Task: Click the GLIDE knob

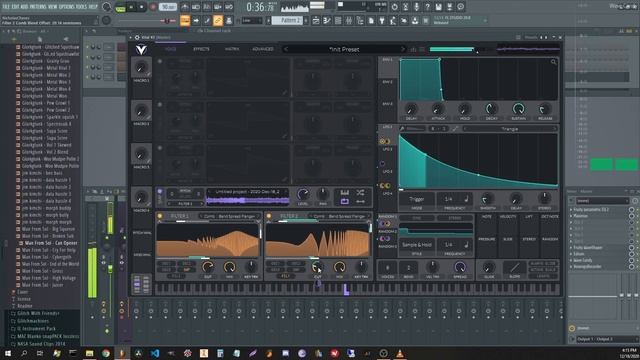Action: click(489, 267)
